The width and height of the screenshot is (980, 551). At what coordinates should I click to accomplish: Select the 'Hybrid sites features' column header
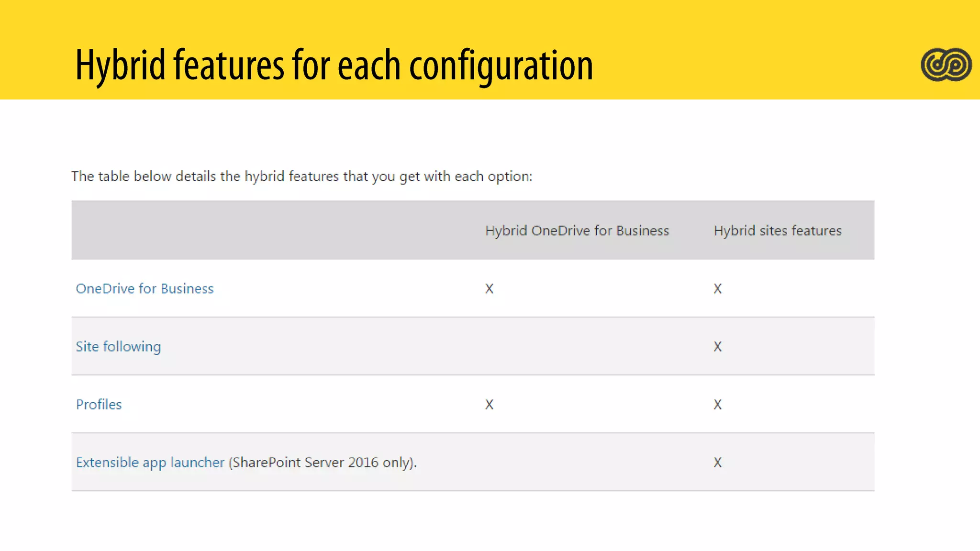777,231
